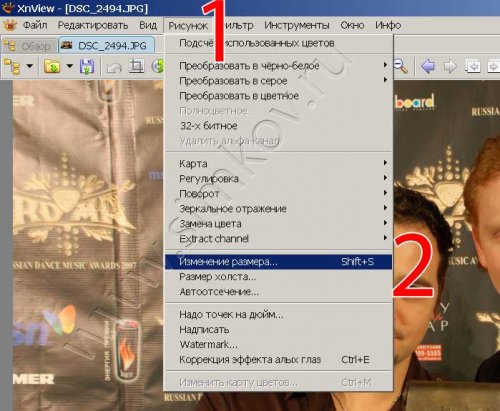500x411 pixels.
Task: Expand Преобразовать в серое submenu
Action: click(278, 81)
